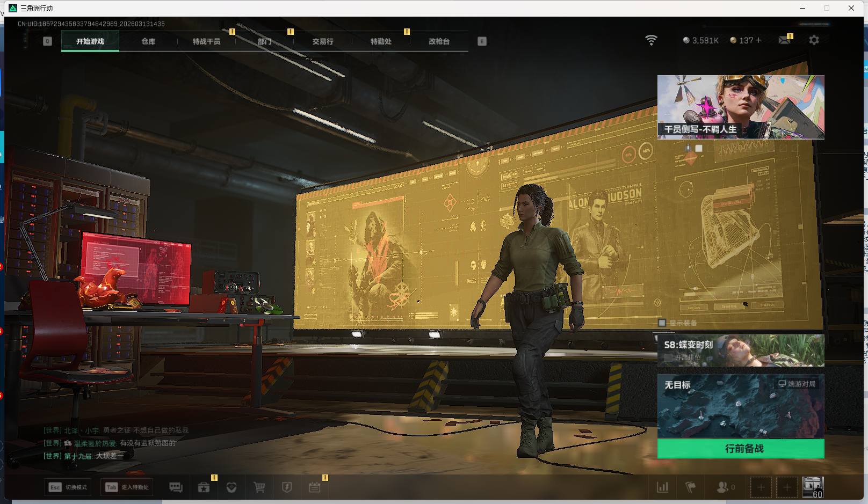868x504 pixels.
Task: Click the Tab 进入特勤处 button
Action: [127, 487]
